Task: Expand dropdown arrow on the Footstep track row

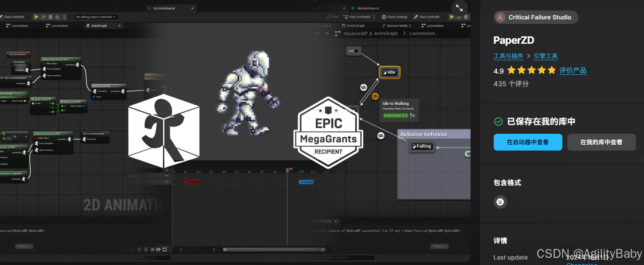Action: [x=166, y=182]
